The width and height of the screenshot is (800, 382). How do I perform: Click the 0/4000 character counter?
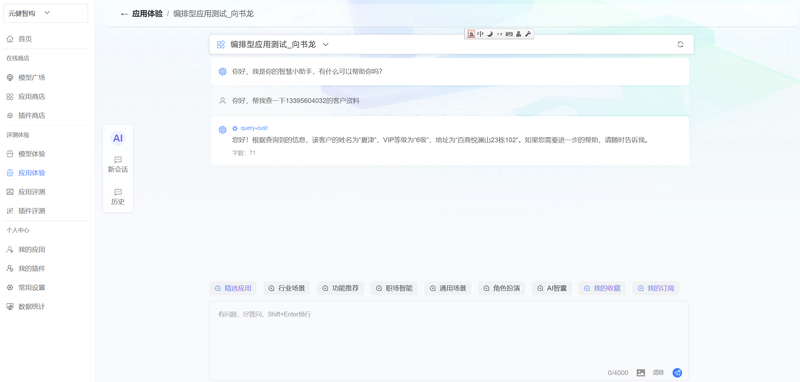point(618,373)
